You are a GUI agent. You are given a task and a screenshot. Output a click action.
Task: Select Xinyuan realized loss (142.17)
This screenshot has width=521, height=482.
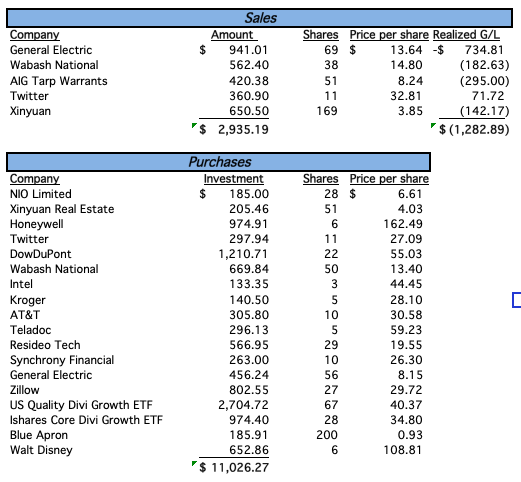(x=484, y=111)
